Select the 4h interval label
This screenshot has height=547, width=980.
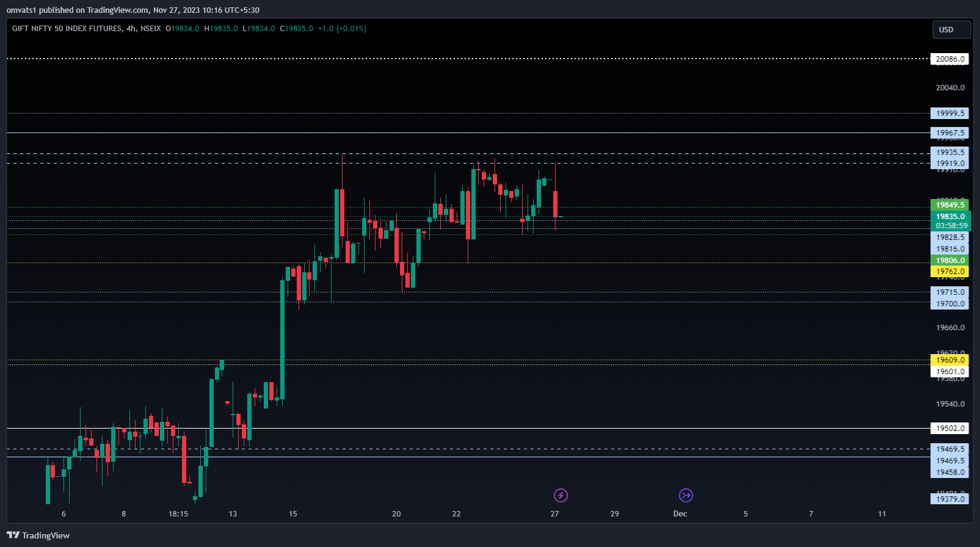click(x=131, y=29)
